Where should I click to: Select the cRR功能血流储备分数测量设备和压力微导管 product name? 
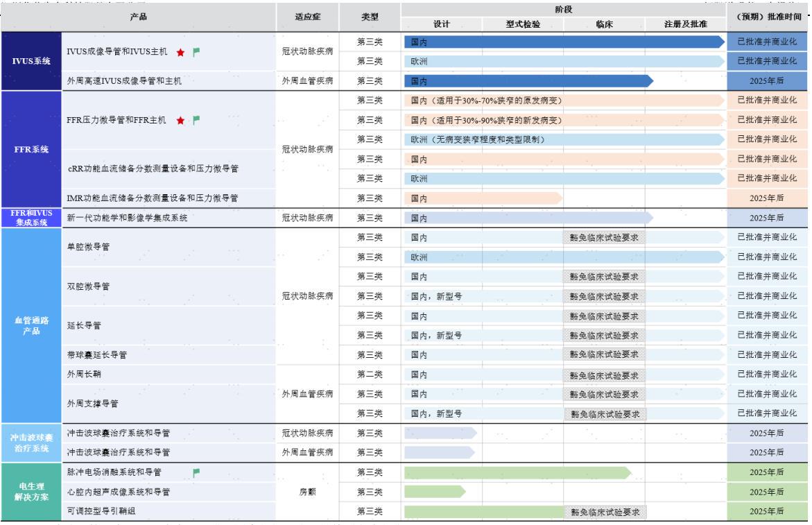(153, 169)
